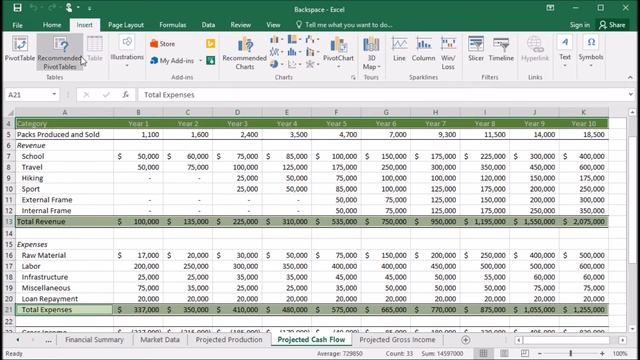
Task: Click the Name Box showing A21
Action: pos(28,95)
